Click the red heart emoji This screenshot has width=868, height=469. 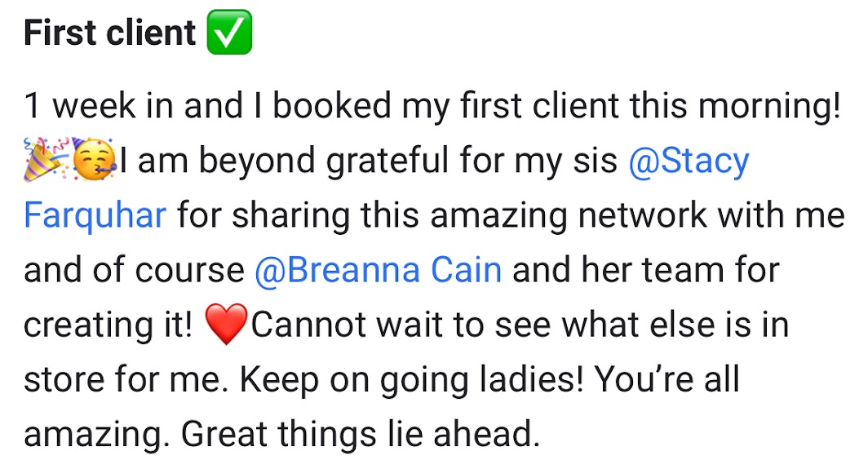(x=226, y=325)
